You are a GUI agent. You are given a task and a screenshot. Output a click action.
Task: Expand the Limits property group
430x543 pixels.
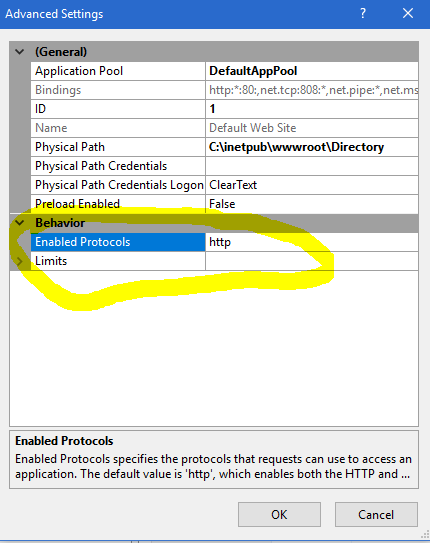click(x=20, y=261)
